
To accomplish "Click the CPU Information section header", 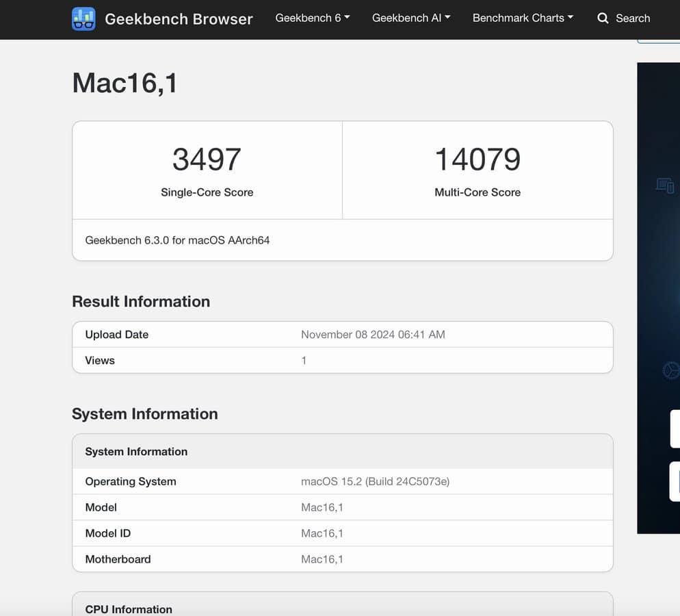I will pyautogui.click(x=129, y=608).
